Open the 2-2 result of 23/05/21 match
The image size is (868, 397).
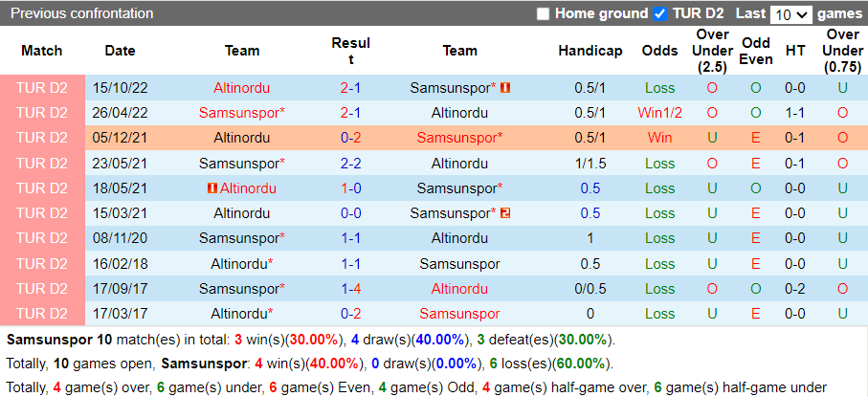351,164
